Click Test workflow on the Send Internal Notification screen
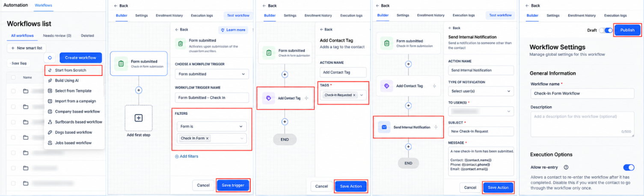The image size is (644, 196). 500,15
